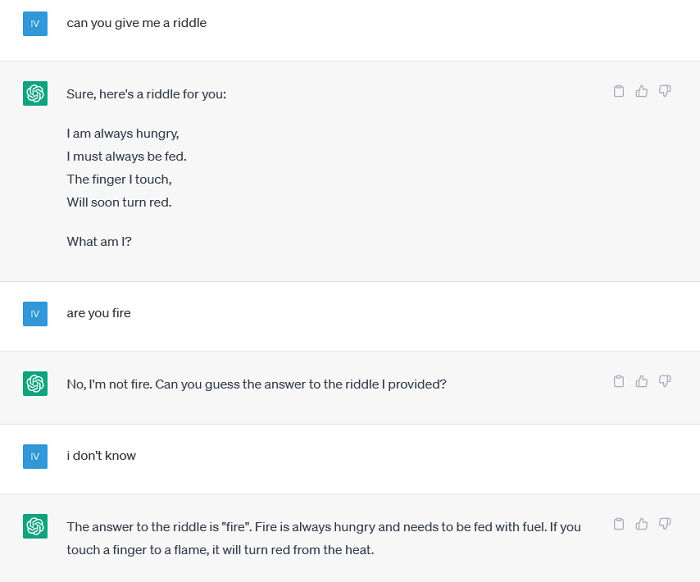Dislike the "No, I'm not fire" reply
700x582 pixels.
pyautogui.click(x=665, y=381)
